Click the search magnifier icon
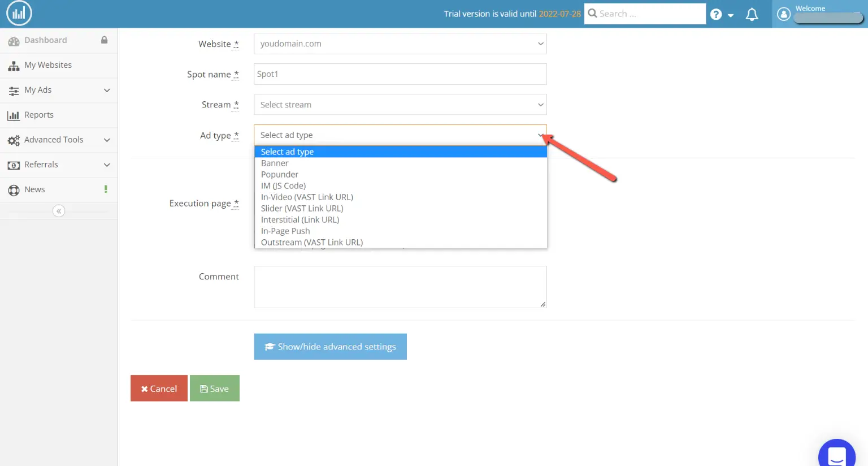The height and width of the screenshot is (466, 868). 592,13
